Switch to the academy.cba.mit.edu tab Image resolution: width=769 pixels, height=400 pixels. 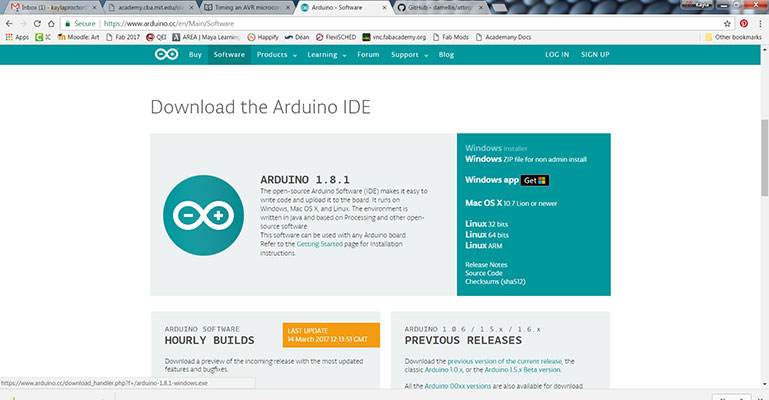(x=150, y=8)
